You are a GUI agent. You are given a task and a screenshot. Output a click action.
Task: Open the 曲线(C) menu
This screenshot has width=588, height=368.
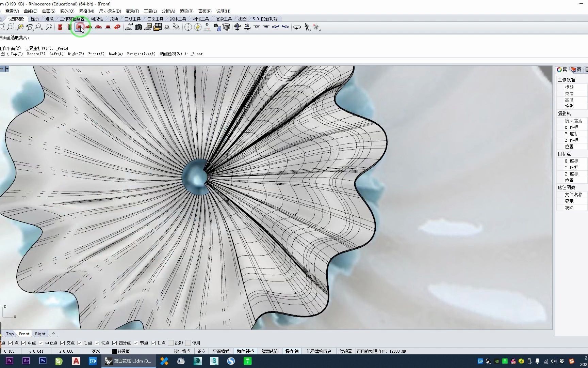click(x=31, y=11)
